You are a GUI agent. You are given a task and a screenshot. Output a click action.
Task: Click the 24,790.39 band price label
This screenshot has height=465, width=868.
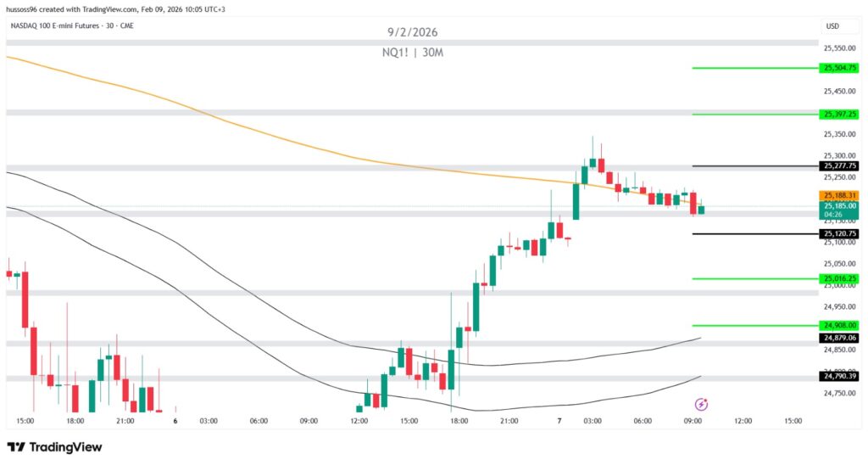[839, 376]
